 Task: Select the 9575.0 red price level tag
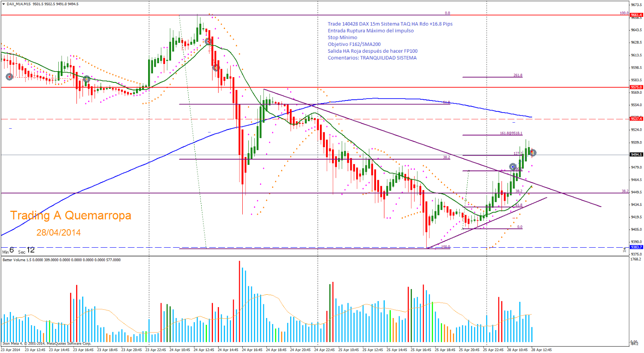(636, 87)
